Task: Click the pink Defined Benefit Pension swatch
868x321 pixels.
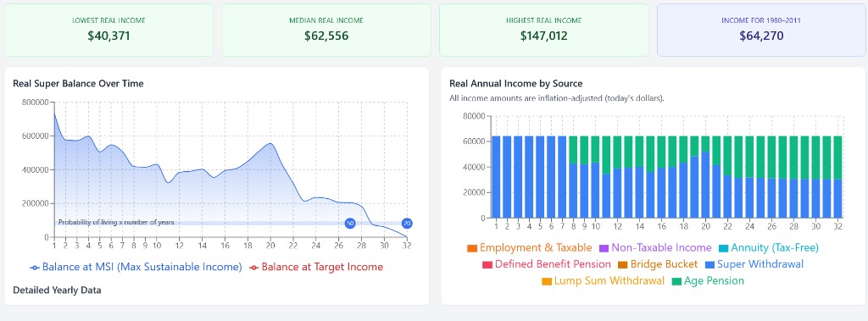Action: [x=487, y=265]
